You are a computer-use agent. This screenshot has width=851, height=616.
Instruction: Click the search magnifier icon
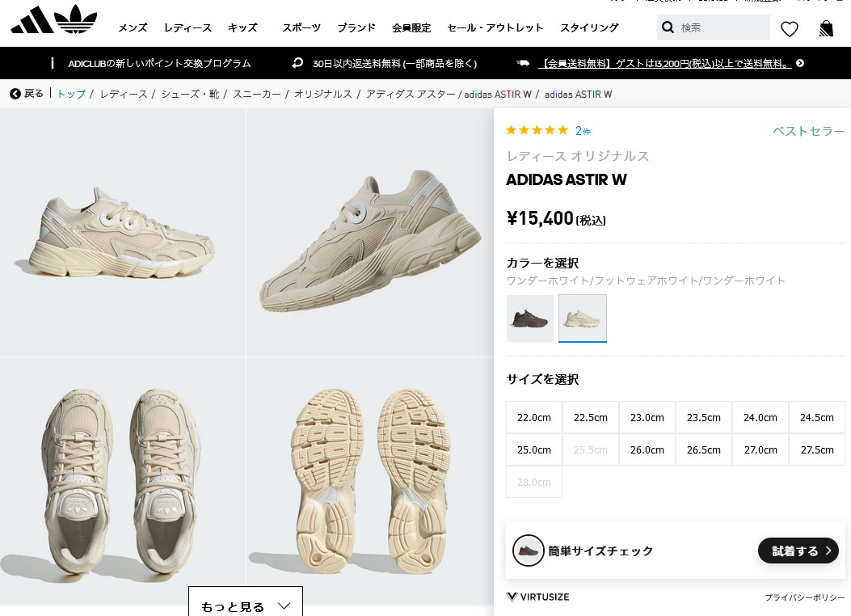(x=668, y=27)
